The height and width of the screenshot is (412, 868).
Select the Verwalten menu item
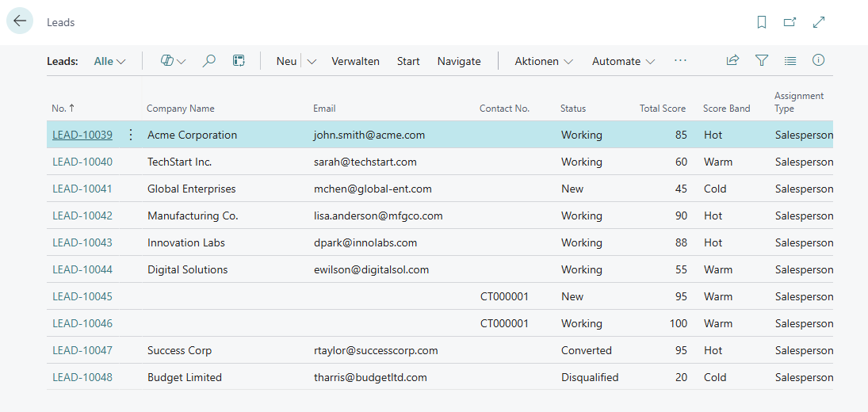click(x=355, y=61)
